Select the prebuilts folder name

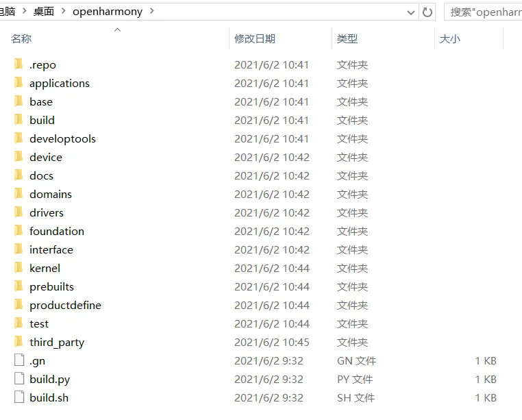point(51,287)
